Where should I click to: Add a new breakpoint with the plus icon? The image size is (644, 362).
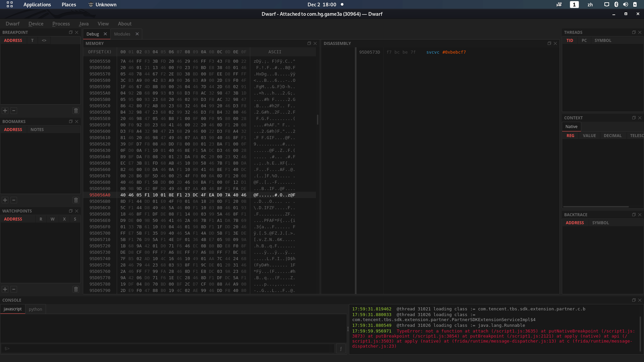[5, 110]
